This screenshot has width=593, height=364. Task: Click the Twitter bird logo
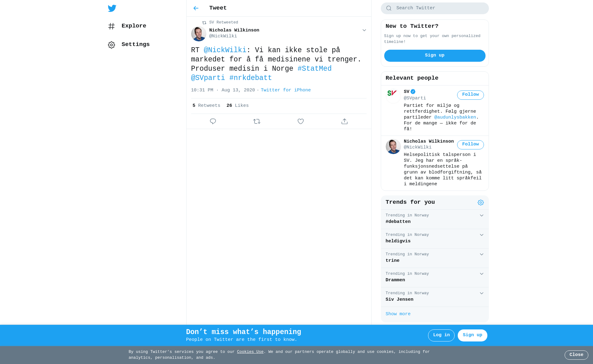click(112, 8)
